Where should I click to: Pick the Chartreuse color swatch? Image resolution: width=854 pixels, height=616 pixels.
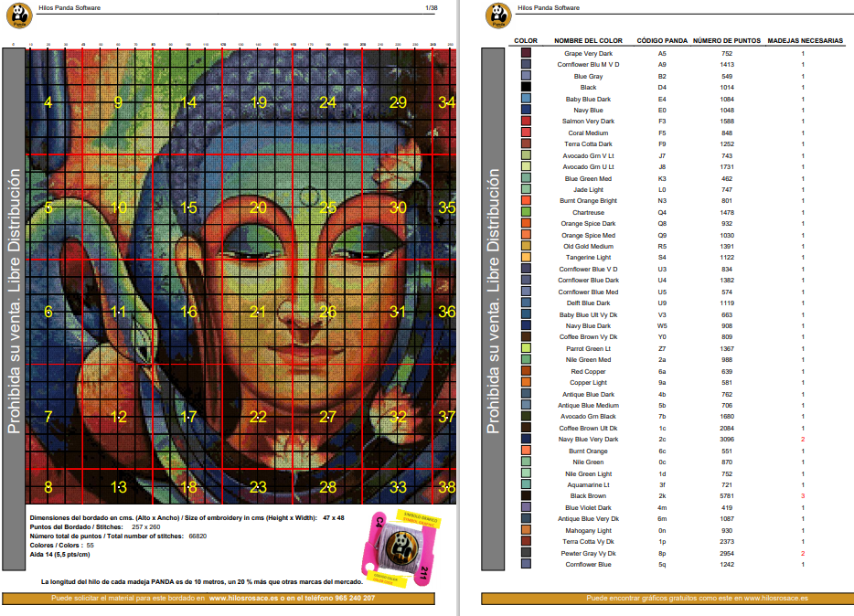(x=526, y=212)
